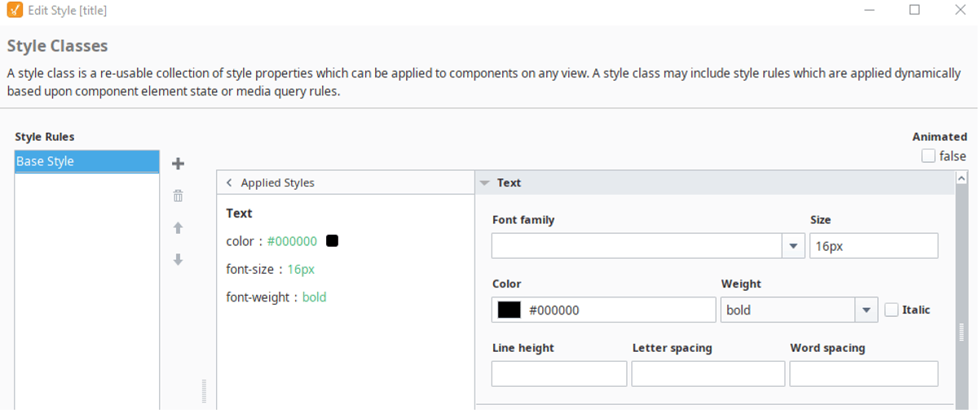The width and height of the screenshot is (980, 413).
Task: Open the Weight dropdown arrow
Action: (x=866, y=310)
